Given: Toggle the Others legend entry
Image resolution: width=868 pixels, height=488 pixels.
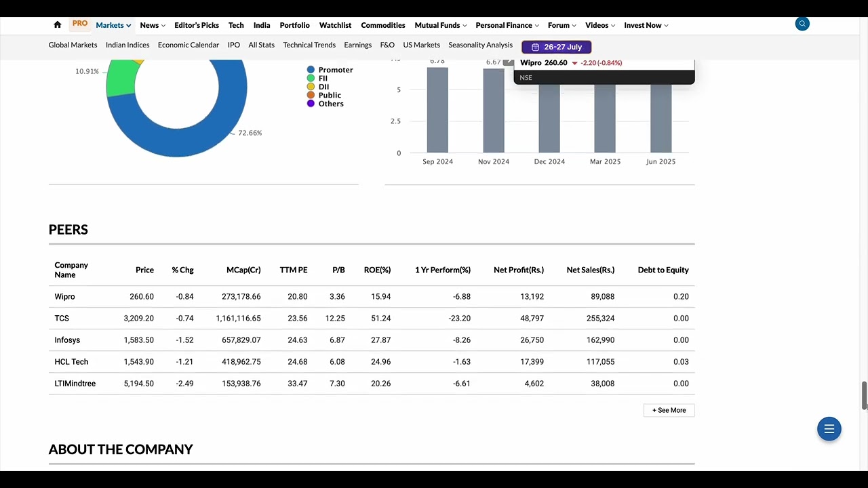Looking at the screenshot, I should pos(325,104).
